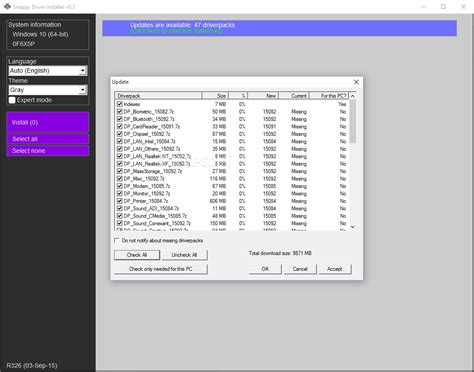Viewport: 474px width, 372px height.
Task: Select the DP_Modem_15085.7z row name
Action: pos(147,186)
